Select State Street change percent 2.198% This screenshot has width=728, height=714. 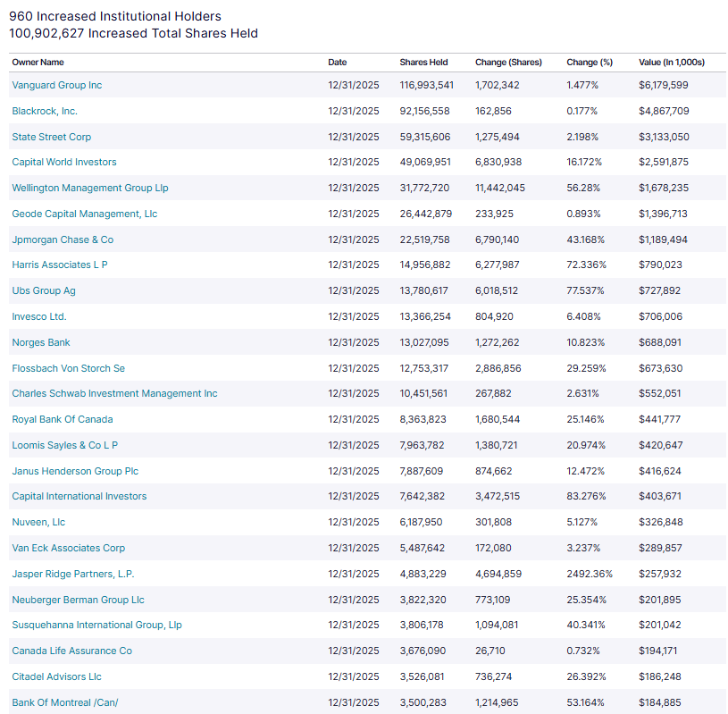pyautogui.click(x=582, y=137)
